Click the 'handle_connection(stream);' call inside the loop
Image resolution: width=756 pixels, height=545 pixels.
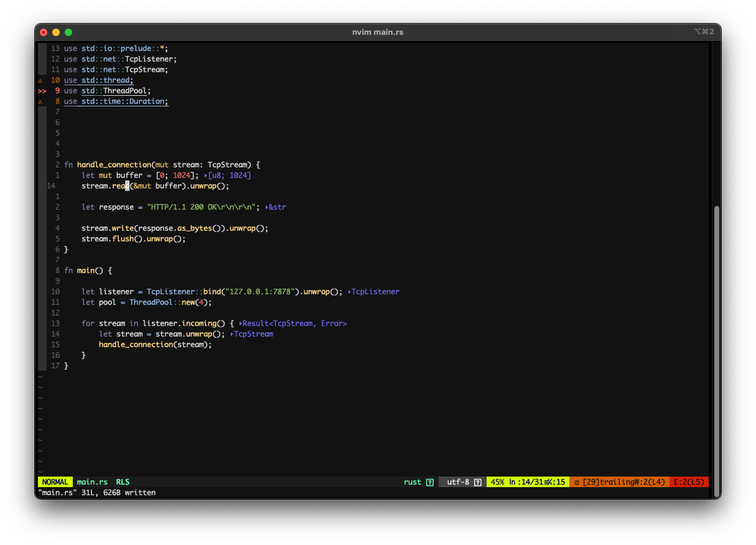click(x=156, y=345)
